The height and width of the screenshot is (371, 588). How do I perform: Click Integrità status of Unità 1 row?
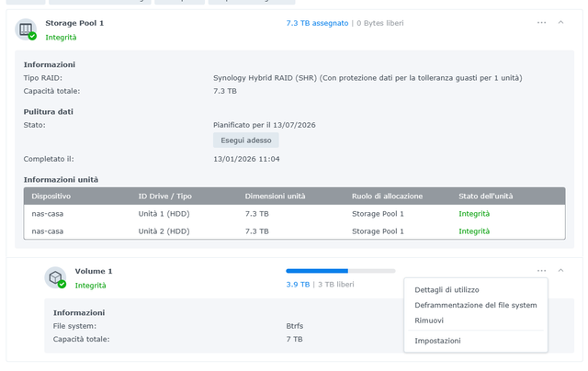(x=474, y=214)
